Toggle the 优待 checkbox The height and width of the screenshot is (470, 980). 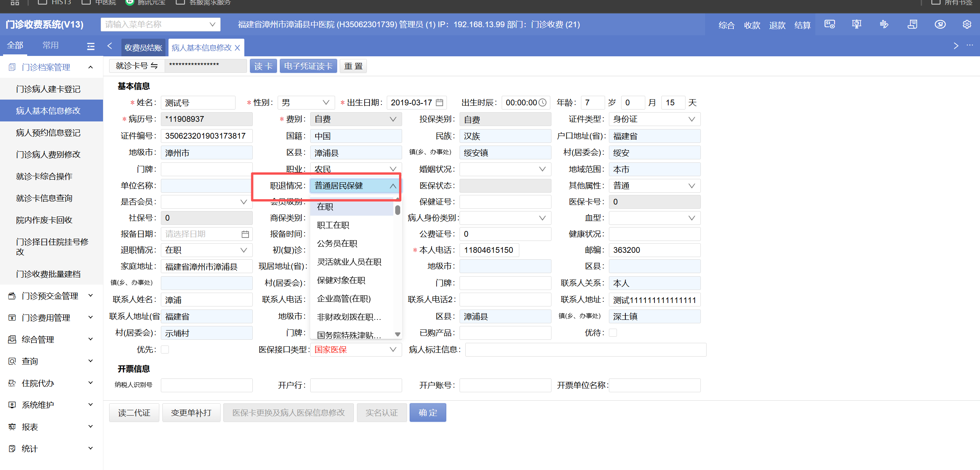pos(613,332)
